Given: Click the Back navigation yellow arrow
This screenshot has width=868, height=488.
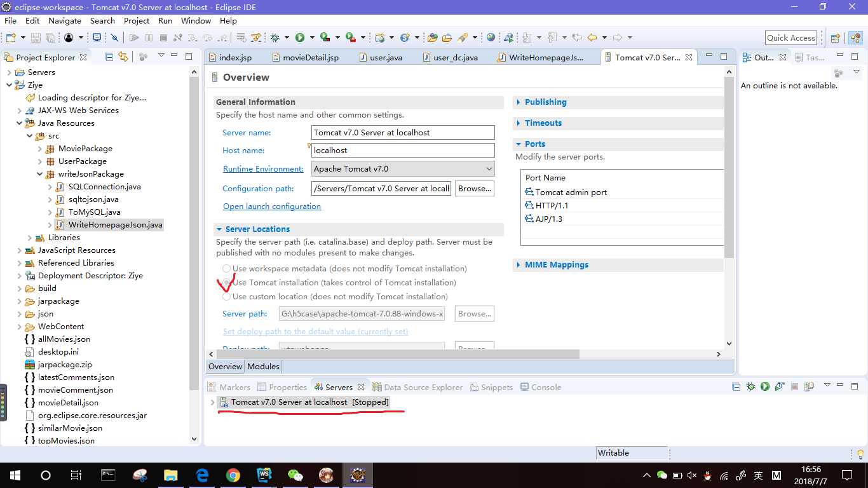Looking at the screenshot, I should pyautogui.click(x=592, y=37).
